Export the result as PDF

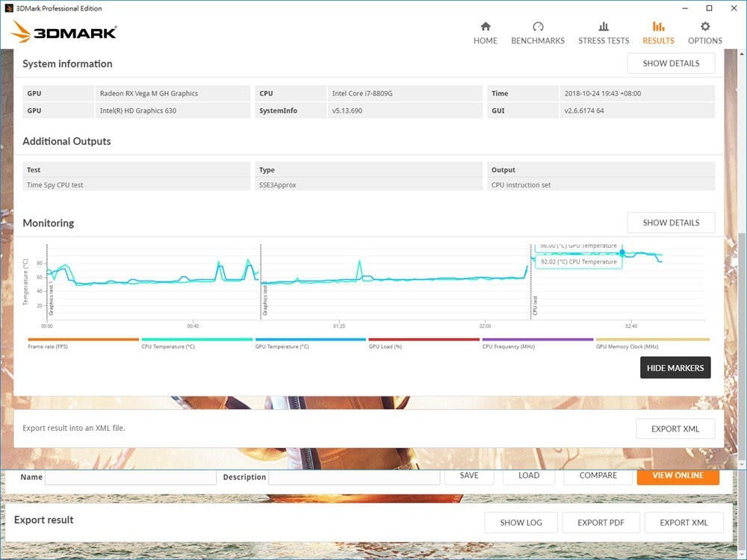601,523
